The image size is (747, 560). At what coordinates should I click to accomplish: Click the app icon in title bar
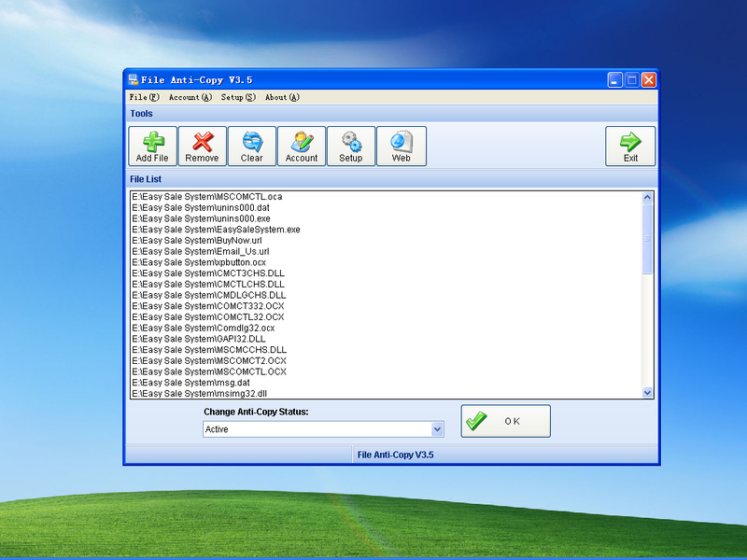133,79
